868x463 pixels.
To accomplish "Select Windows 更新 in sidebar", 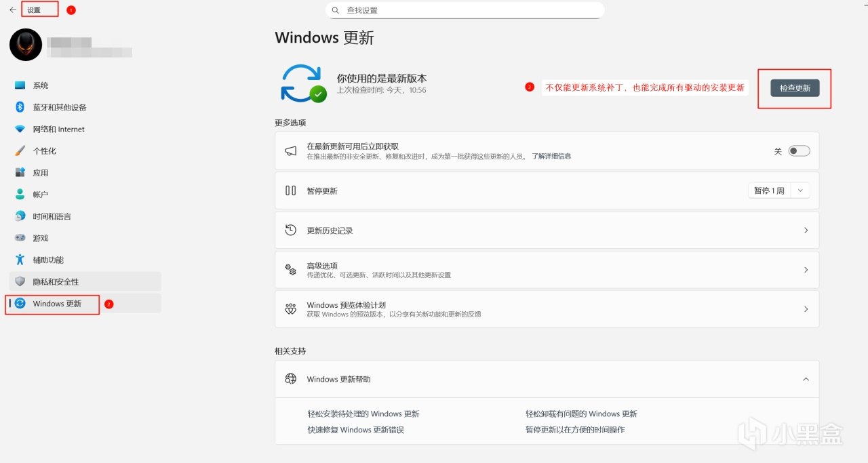I will coord(85,304).
